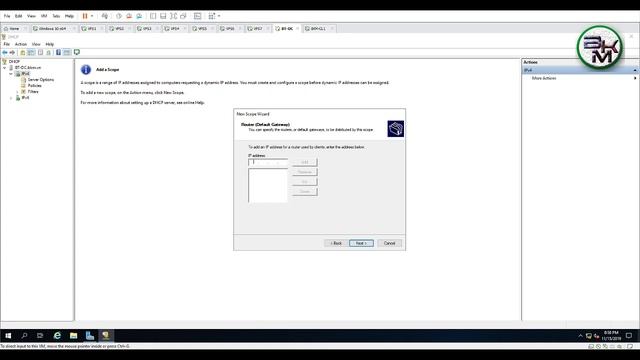Open the VMware top-bar Help menu

click(x=69, y=16)
